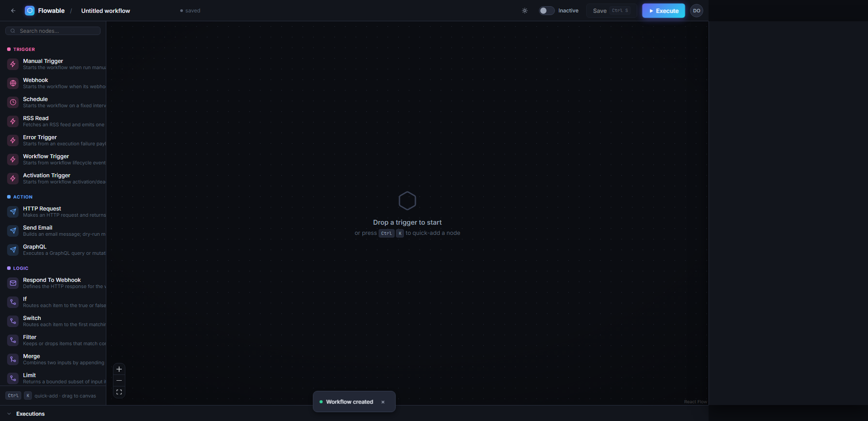The height and width of the screenshot is (421, 868).
Task: Fit canvas view to screen
Action: 119,392
